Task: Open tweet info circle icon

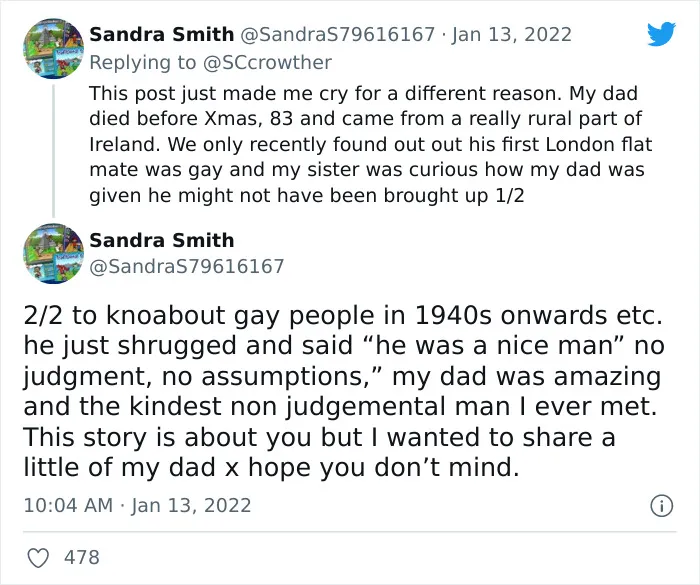Action: [x=661, y=506]
